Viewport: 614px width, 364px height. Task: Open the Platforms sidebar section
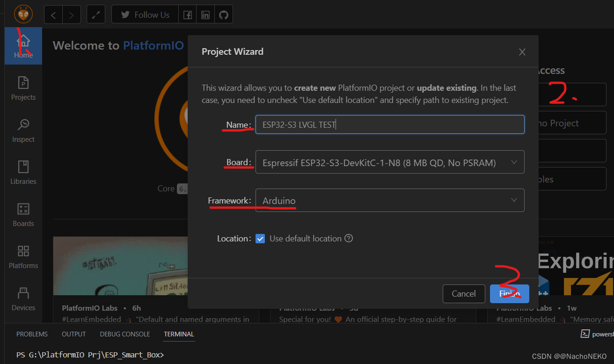tap(23, 257)
